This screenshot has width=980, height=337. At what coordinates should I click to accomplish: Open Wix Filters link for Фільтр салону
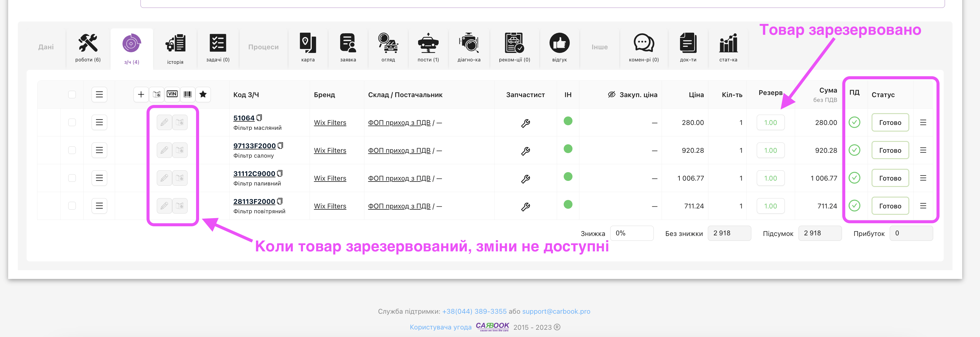(x=330, y=150)
